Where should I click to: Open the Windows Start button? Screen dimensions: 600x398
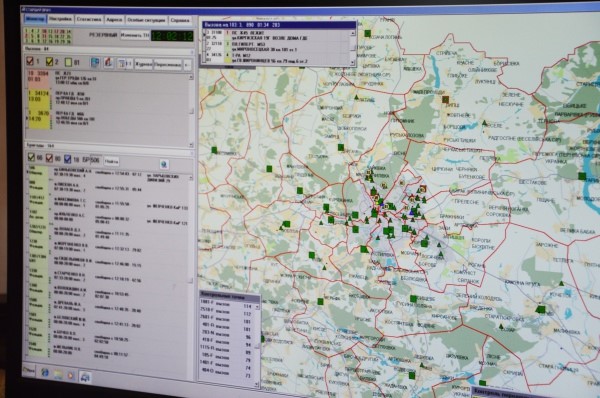point(29,370)
